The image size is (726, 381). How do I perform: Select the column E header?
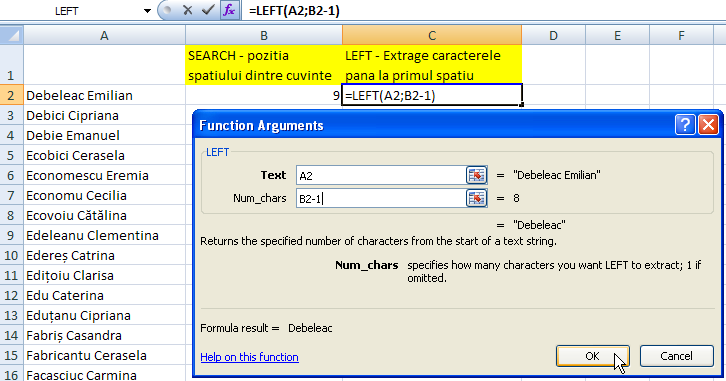[x=617, y=35]
